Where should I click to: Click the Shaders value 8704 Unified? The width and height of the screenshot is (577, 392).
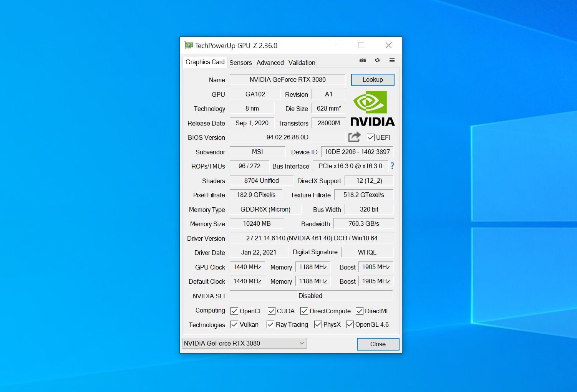point(262,180)
